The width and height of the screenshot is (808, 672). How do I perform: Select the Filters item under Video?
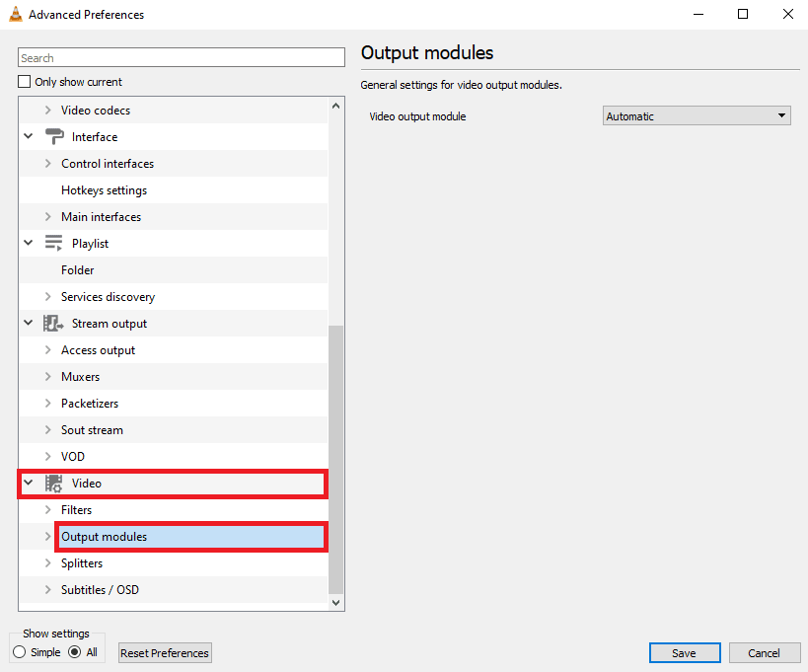(76, 509)
